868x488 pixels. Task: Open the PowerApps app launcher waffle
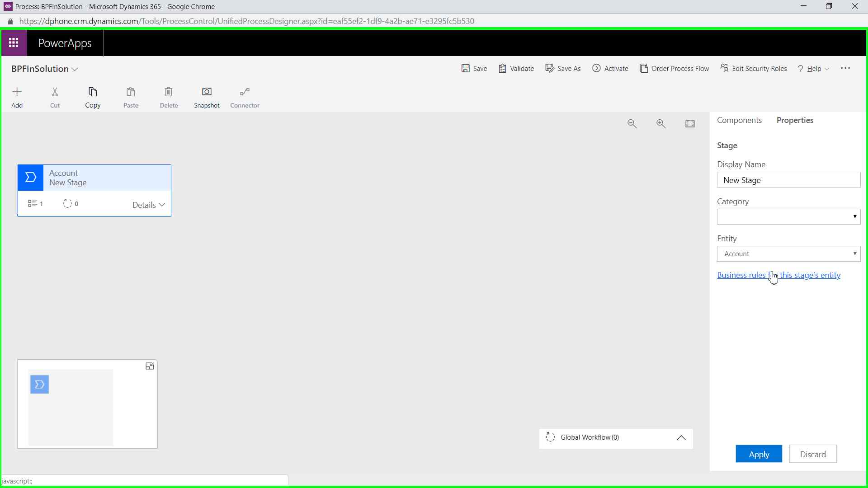14,43
